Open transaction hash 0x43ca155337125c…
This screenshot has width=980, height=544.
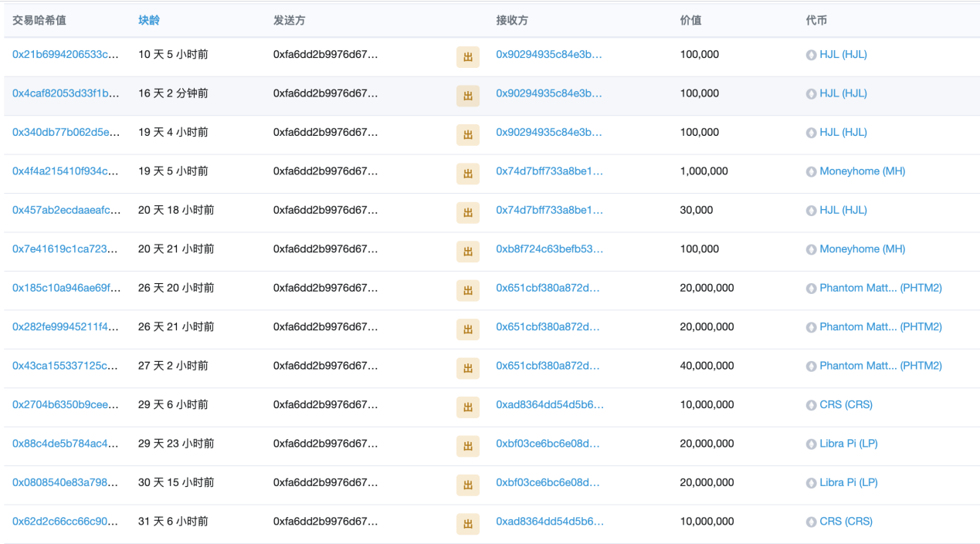(x=66, y=366)
